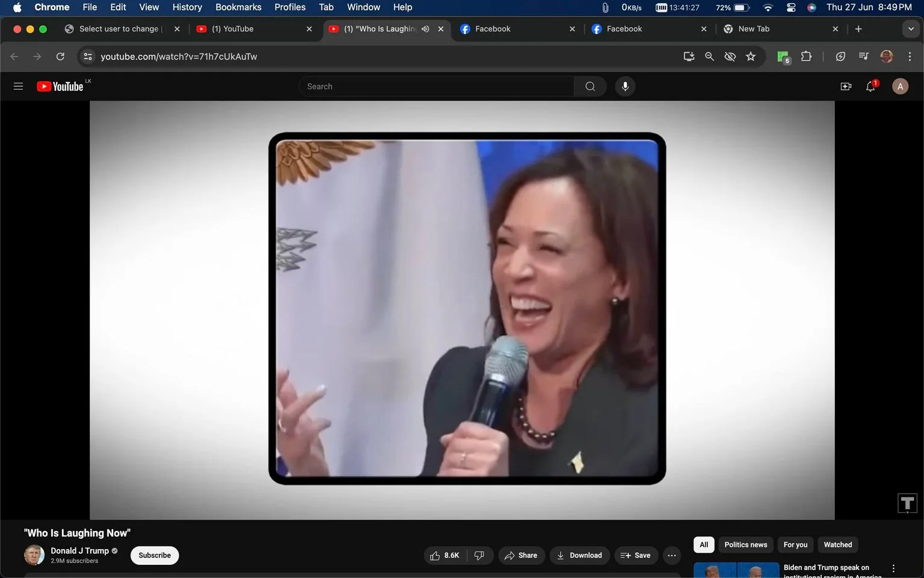Open the account avatar menu 'A'
Viewport: 924px width, 578px height.
[x=900, y=86]
